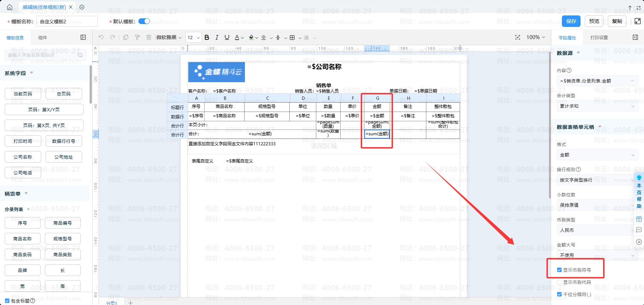Expand the 合计类型 累计求和 dropdown

[597, 106]
